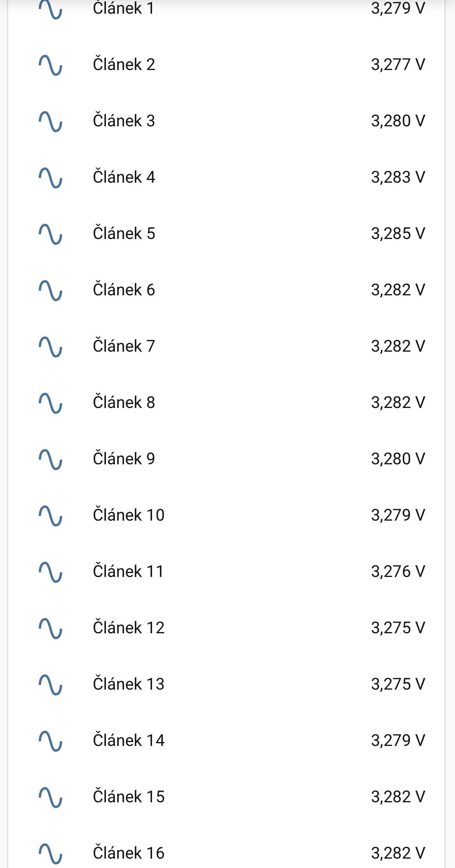Open the Článek 1 entry label
Image resolution: width=455 pixels, height=868 pixels.
[x=124, y=8]
